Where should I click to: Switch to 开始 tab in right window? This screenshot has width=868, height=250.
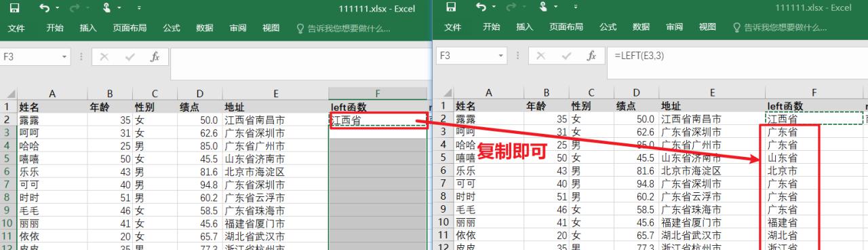tap(492, 28)
